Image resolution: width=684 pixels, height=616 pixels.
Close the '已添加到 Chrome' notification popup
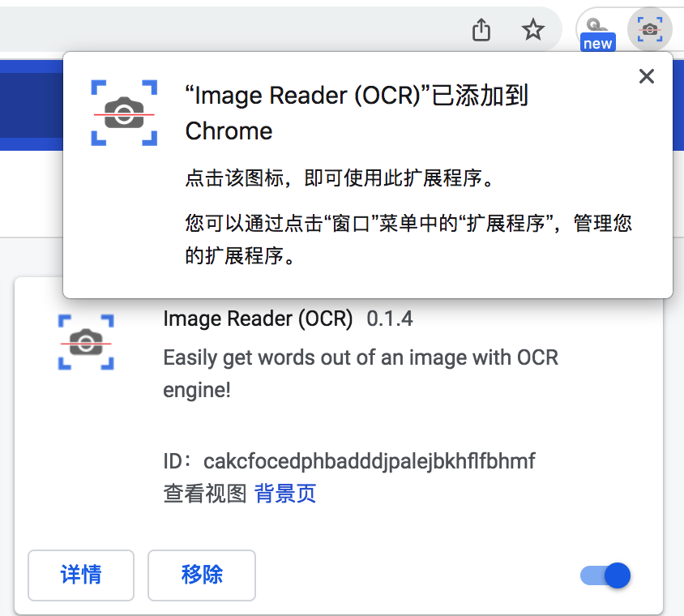646,76
